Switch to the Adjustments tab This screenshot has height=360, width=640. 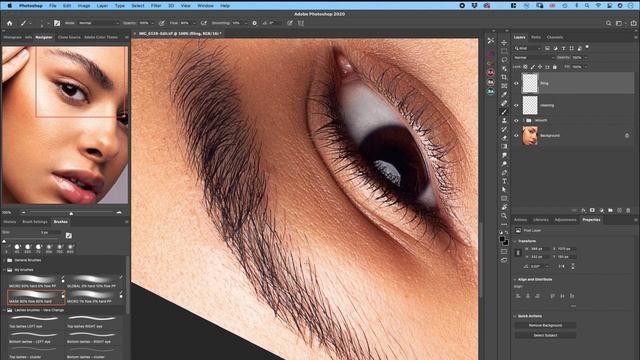click(x=565, y=220)
